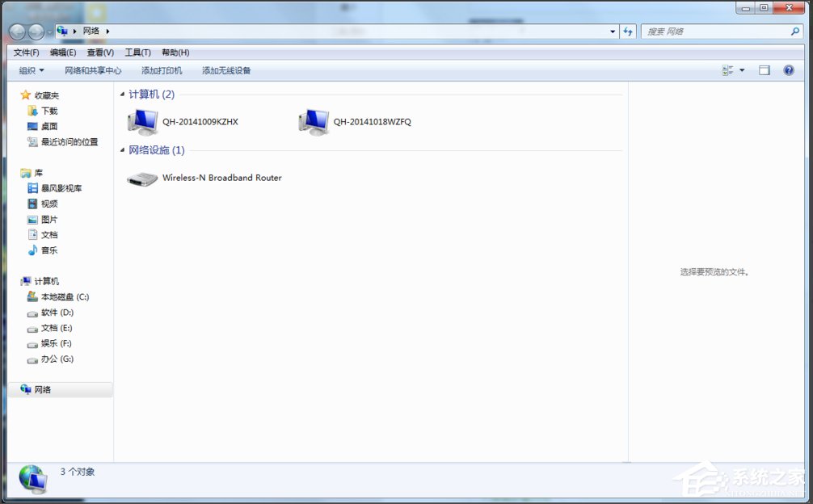
Task: Click the help question mark icon
Action: [x=788, y=70]
